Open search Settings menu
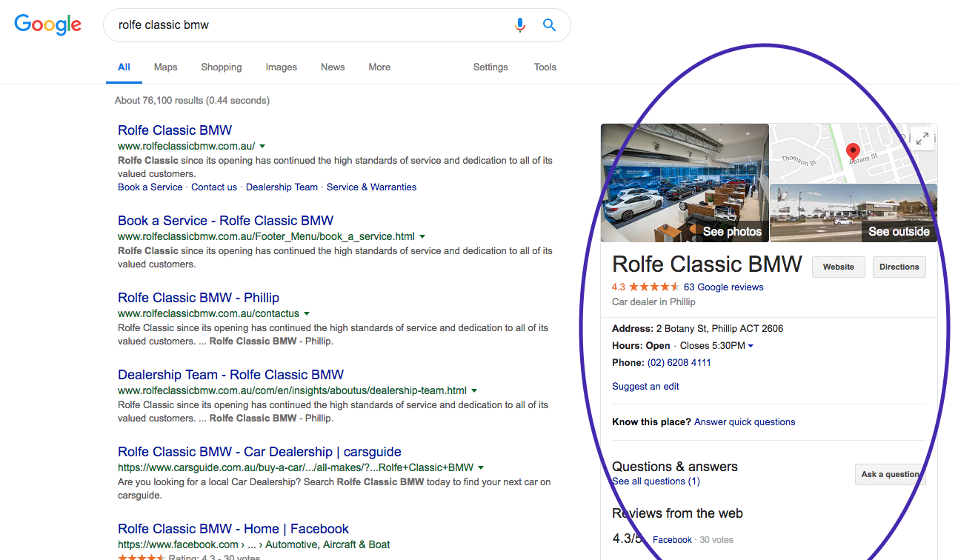The width and height of the screenshot is (958, 560). point(490,67)
